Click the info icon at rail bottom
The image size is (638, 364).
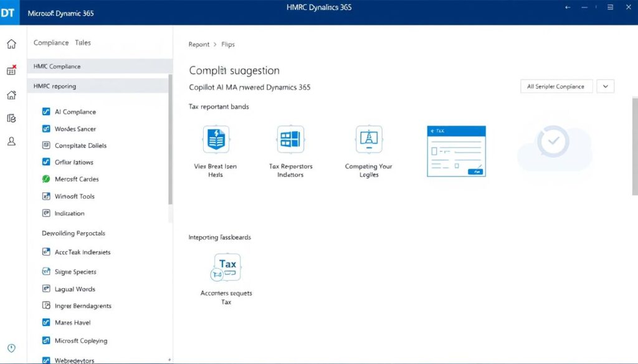(11, 348)
